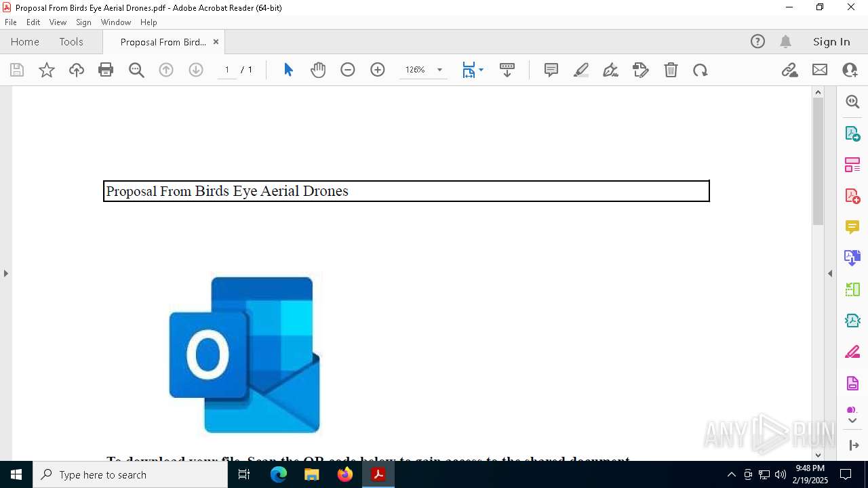Open the View menu
The width and height of the screenshot is (868, 488).
pos(58,22)
